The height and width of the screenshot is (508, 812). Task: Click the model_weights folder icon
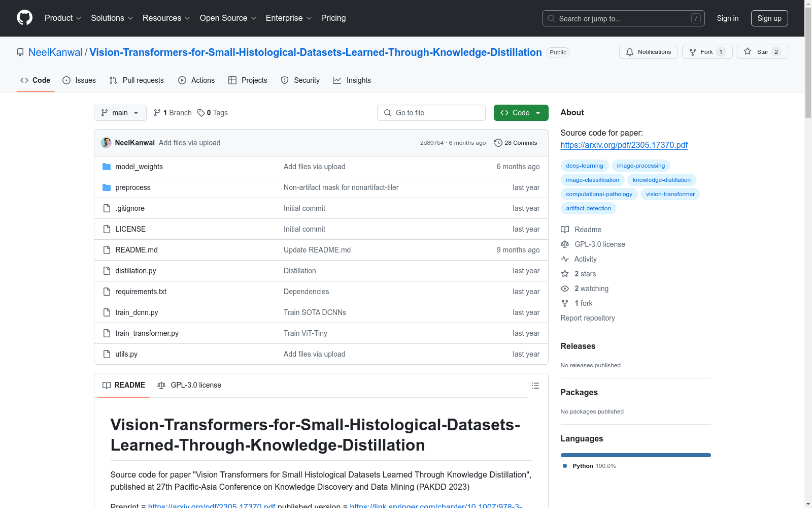tap(107, 167)
